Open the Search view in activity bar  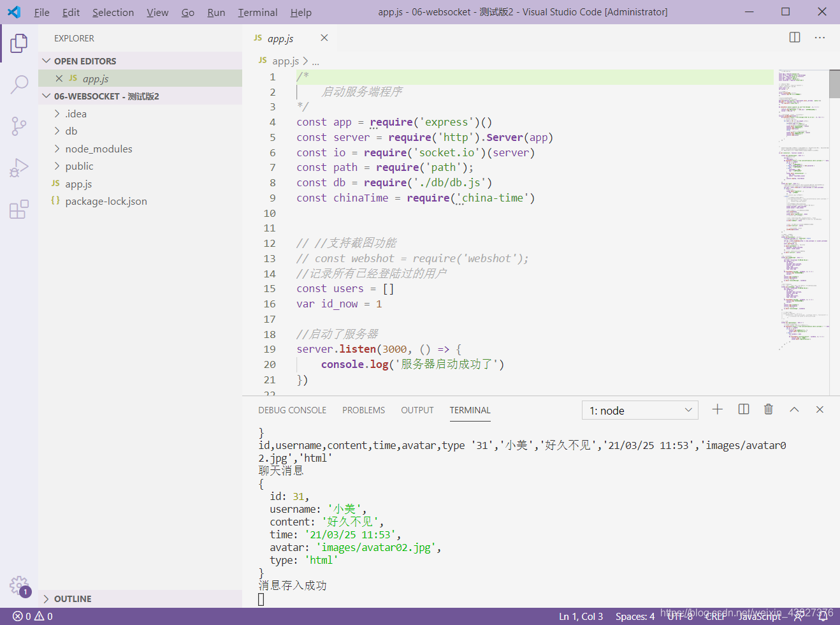pos(19,84)
